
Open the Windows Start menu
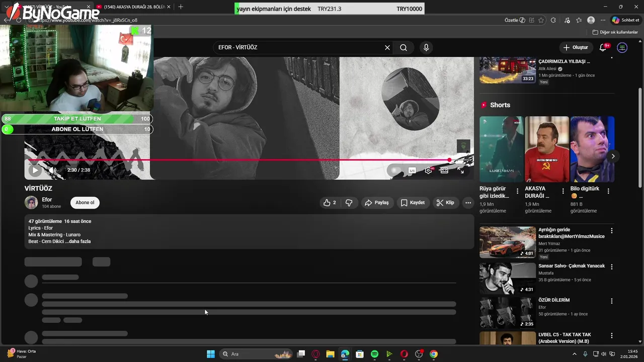[211, 354]
